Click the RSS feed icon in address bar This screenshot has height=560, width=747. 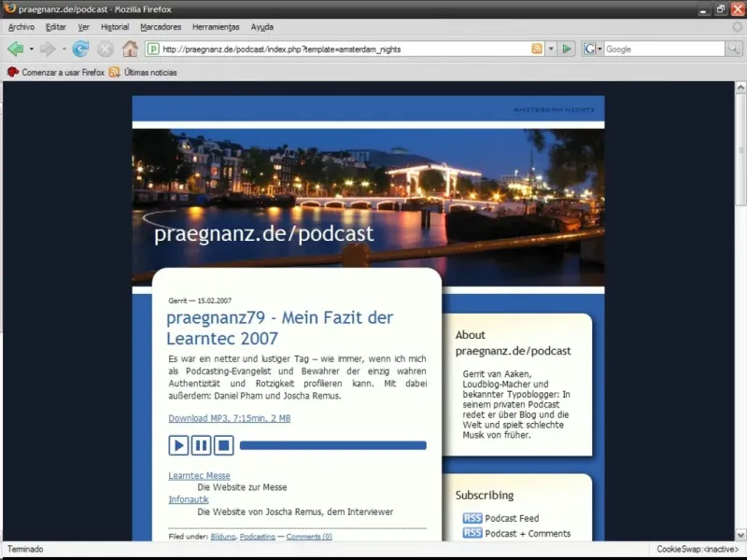[x=537, y=49]
